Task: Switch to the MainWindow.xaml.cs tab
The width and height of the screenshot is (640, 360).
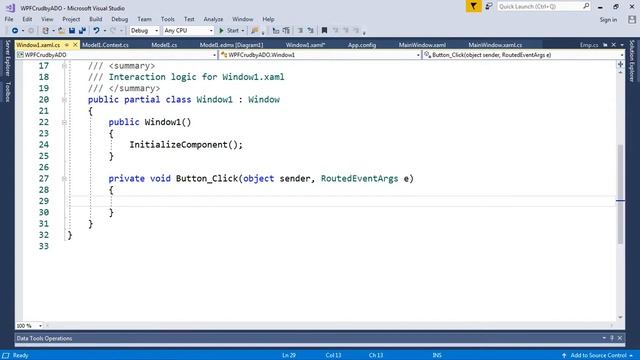Action: point(495,45)
